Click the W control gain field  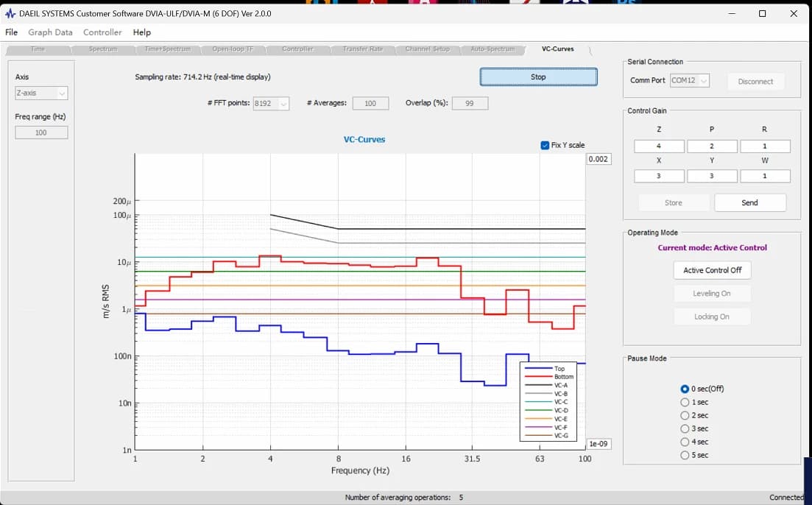coord(765,176)
